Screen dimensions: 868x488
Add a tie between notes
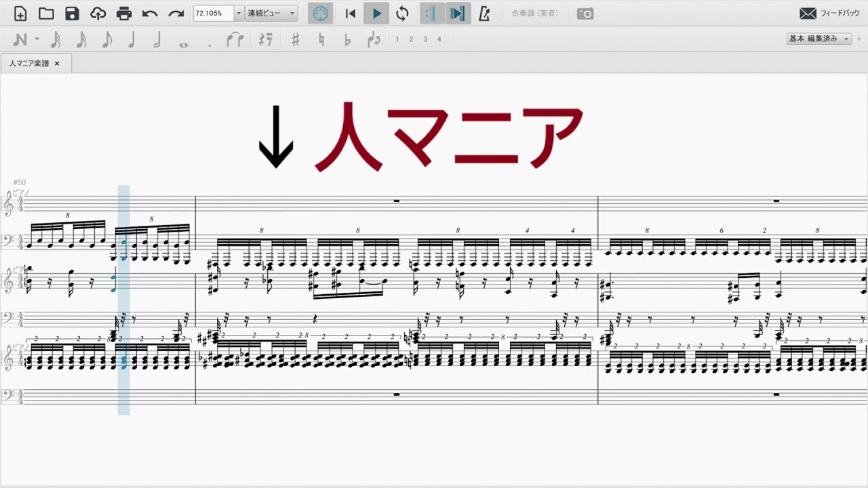[235, 40]
